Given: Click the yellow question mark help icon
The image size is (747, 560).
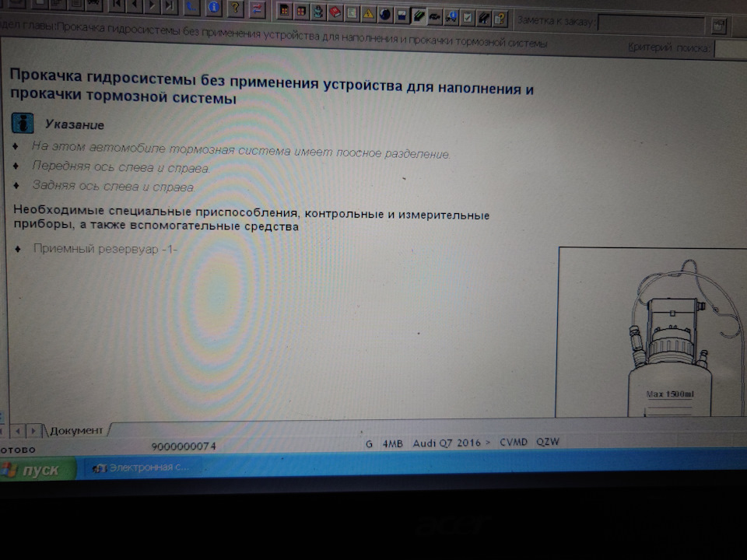Looking at the screenshot, I should [235, 8].
